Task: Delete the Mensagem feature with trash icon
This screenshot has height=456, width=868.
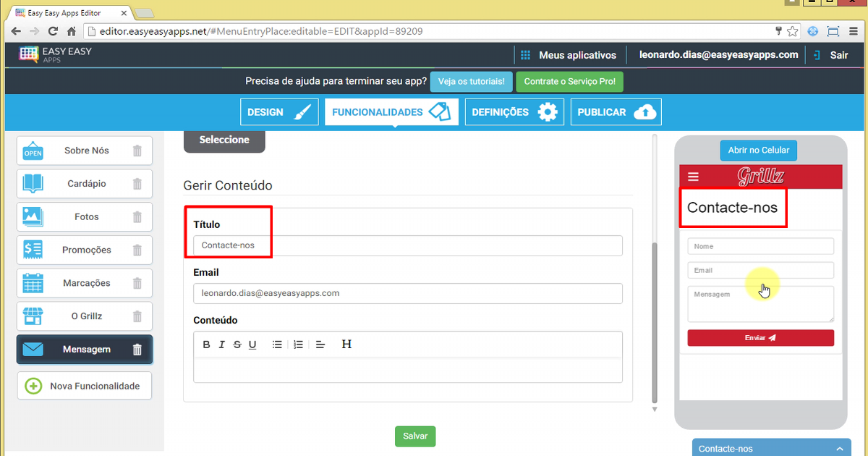Action: [x=137, y=350]
